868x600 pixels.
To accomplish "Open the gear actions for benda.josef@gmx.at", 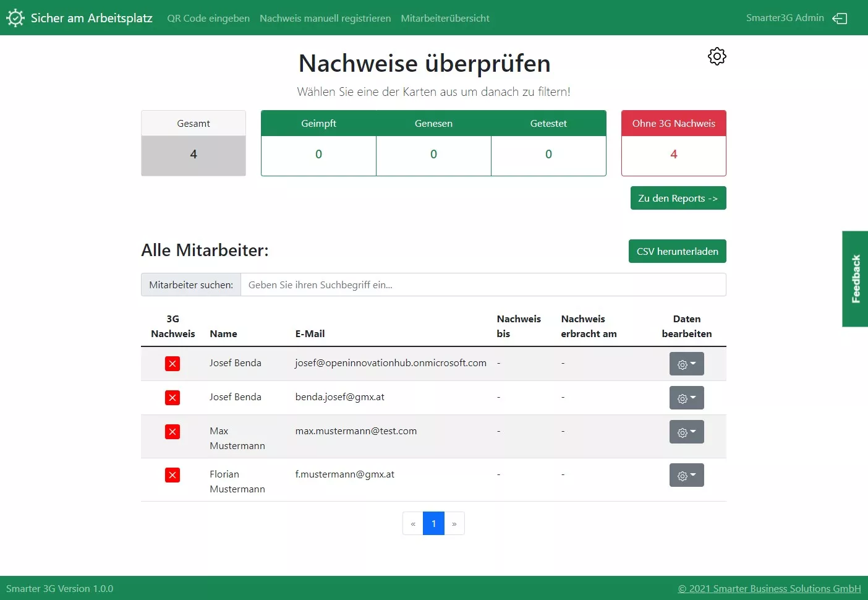I will pyautogui.click(x=686, y=398).
